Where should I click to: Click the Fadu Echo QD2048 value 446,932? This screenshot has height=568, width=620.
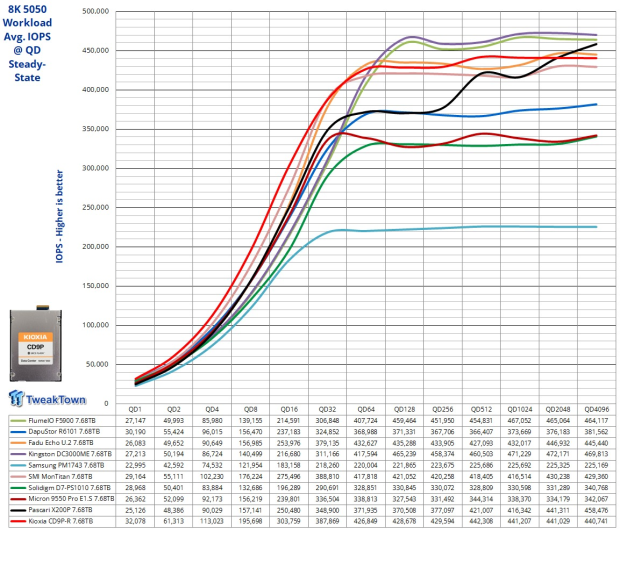558,443
